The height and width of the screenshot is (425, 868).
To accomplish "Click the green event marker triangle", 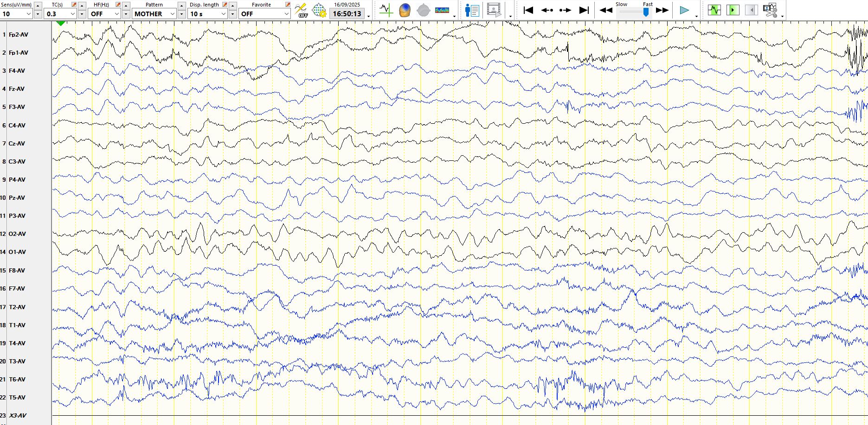I will tap(60, 23).
